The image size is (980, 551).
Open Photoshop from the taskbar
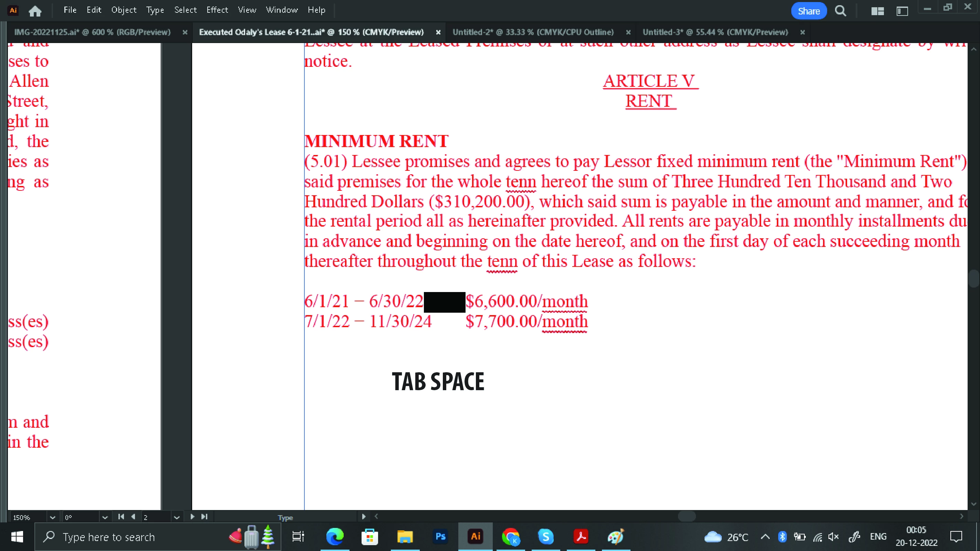pyautogui.click(x=440, y=537)
